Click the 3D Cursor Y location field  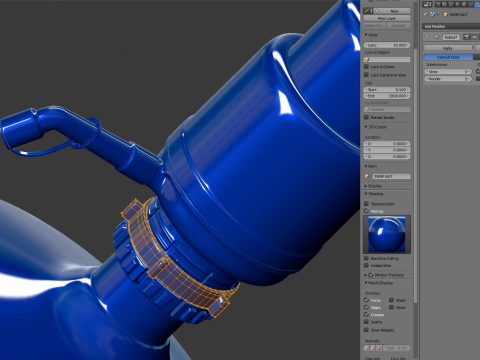(x=387, y=150)
